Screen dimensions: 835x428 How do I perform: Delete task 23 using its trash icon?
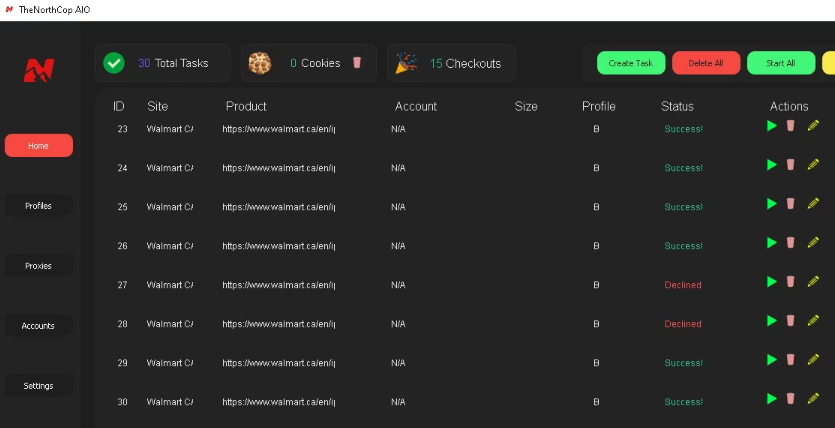point(790,125)
